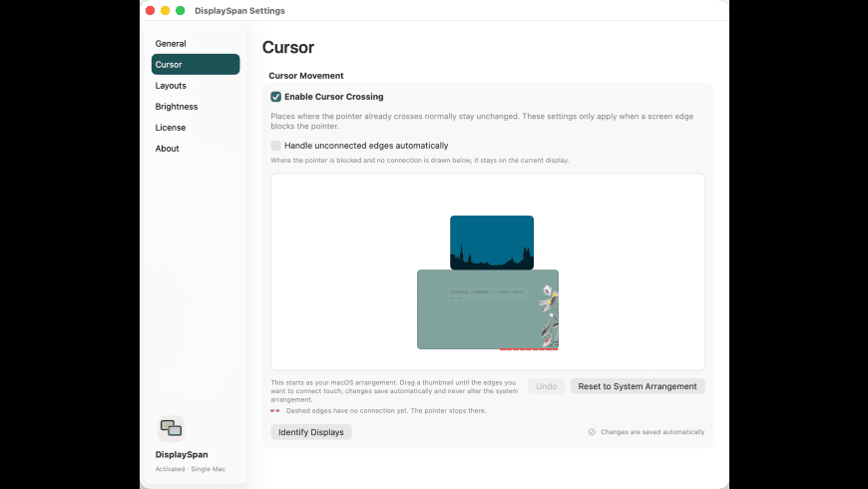The width and height of the screenshot is (868, 489).
Task: Click Identify Displays
Action: (311, 432)
